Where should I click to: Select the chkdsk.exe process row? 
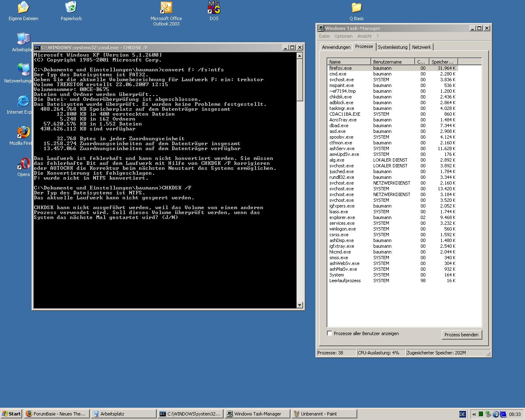393,97
